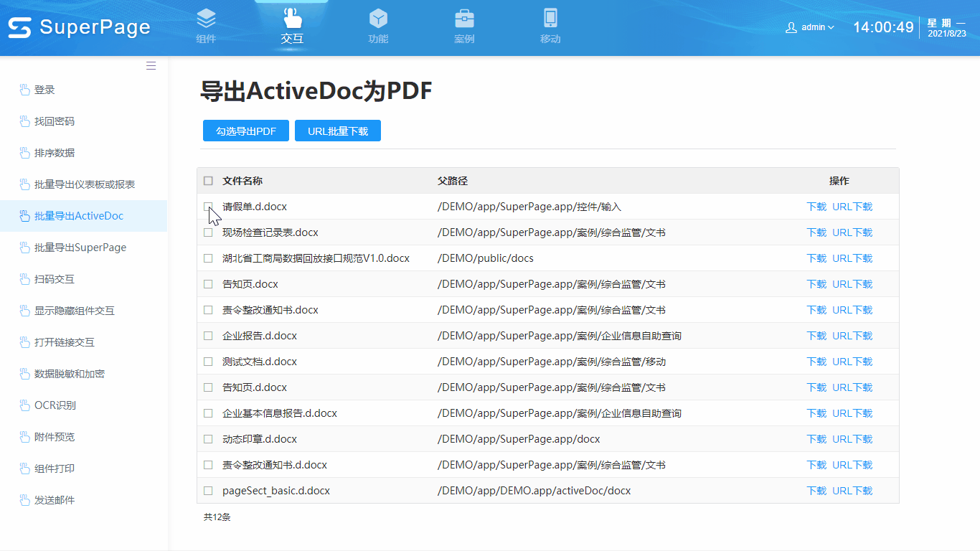
Task: Go to 扫码交互 sidebar item
Action: pyautogui.click(x=55, y=279)
